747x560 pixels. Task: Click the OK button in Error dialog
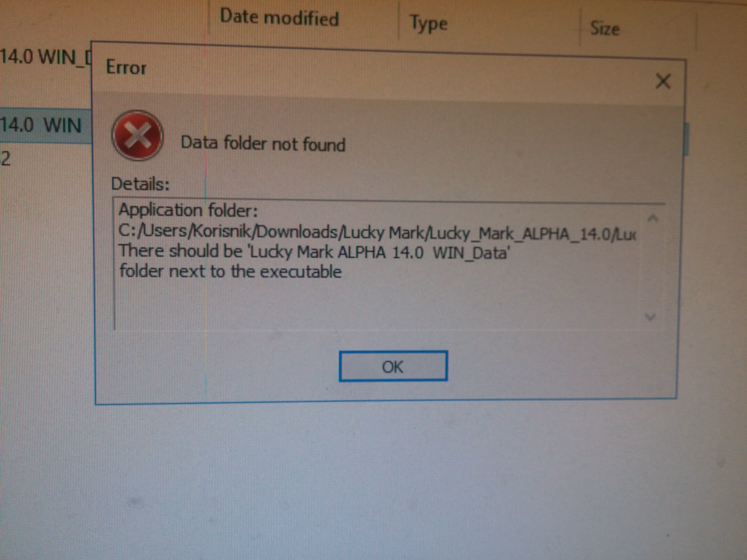(x=393, y=366)
